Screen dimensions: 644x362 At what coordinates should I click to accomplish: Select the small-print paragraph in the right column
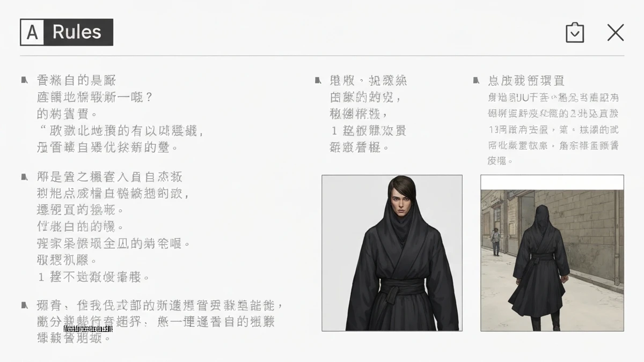click(554, 129)
